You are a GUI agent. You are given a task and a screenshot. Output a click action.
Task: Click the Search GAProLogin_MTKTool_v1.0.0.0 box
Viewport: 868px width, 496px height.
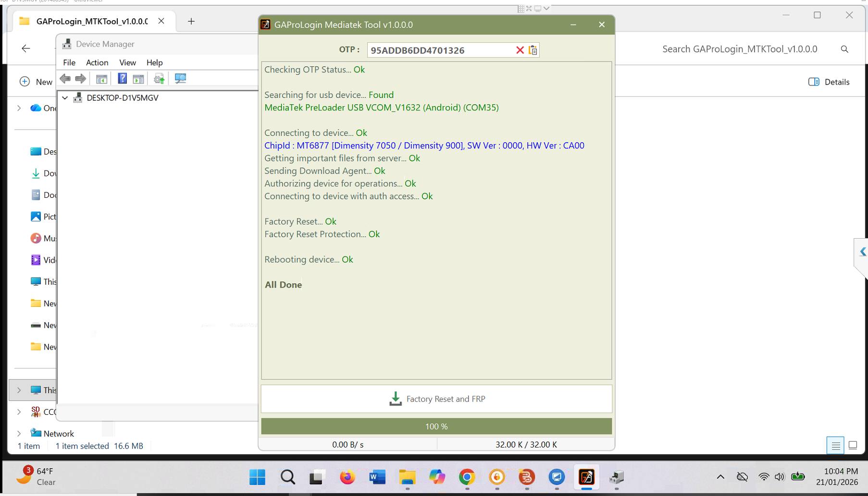tap(740, 49)
